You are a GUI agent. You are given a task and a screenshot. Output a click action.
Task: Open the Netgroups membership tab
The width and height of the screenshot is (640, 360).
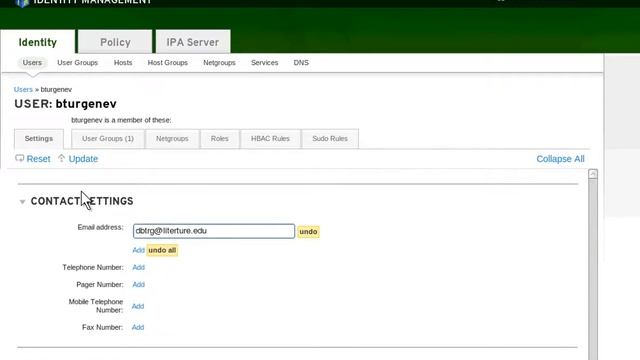[172, 139]
